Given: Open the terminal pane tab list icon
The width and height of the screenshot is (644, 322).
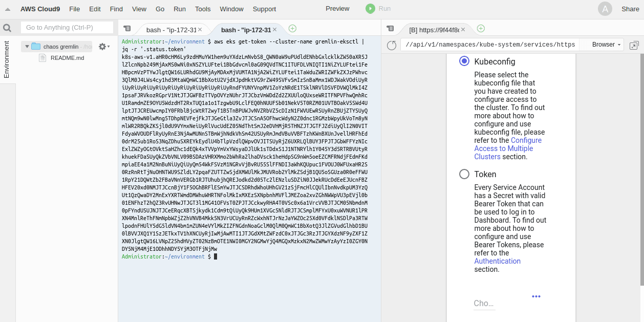Looking at the screenshot, I should tap(127, 29).
